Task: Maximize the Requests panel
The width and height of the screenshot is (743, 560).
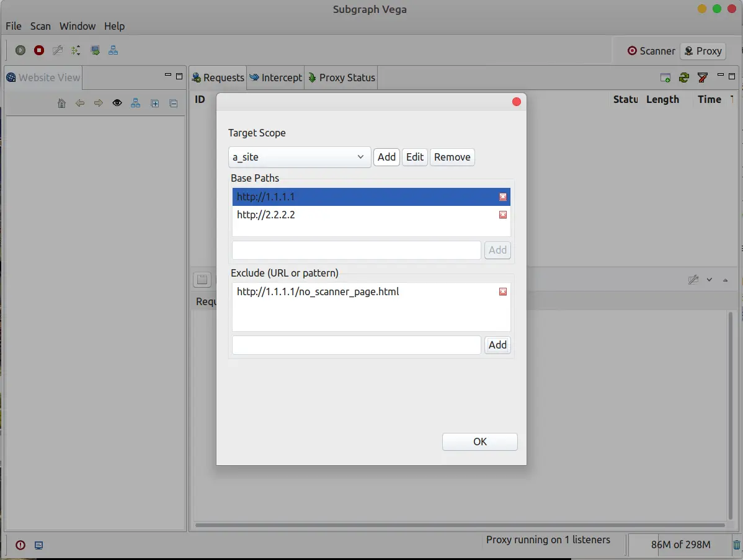Action: [732, 76]
